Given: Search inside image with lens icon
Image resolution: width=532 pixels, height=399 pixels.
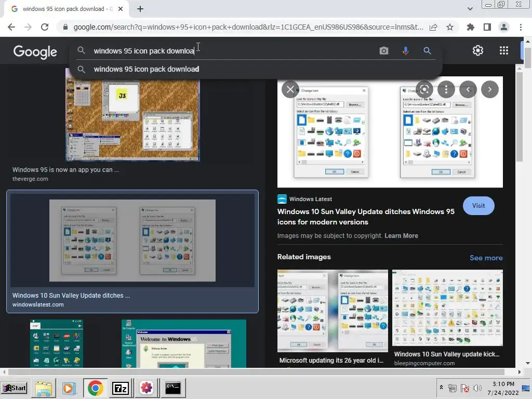Looking at the screenshot, I should pos(424,89).
